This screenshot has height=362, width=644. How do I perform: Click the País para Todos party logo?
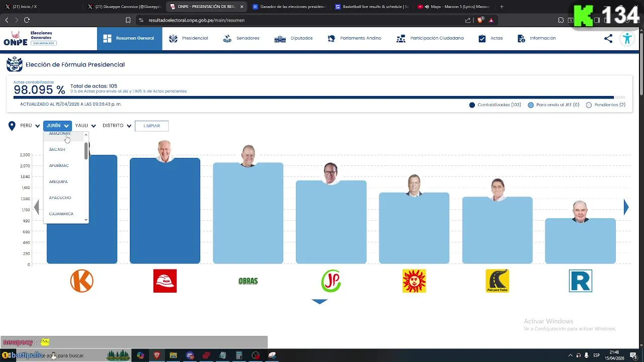pyautogui.click(x=497, y=281)
